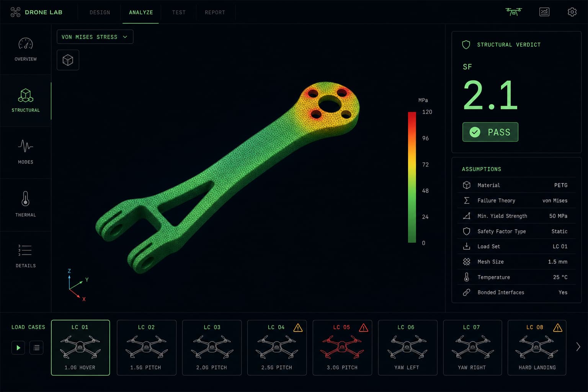
Task: Click the red warning triangle on LC 05
Action: point(363,327)
